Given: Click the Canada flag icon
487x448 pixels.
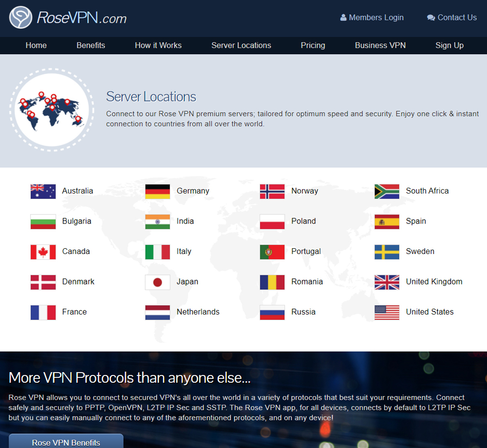Looking at the screenshot, I should coord(43,252).
